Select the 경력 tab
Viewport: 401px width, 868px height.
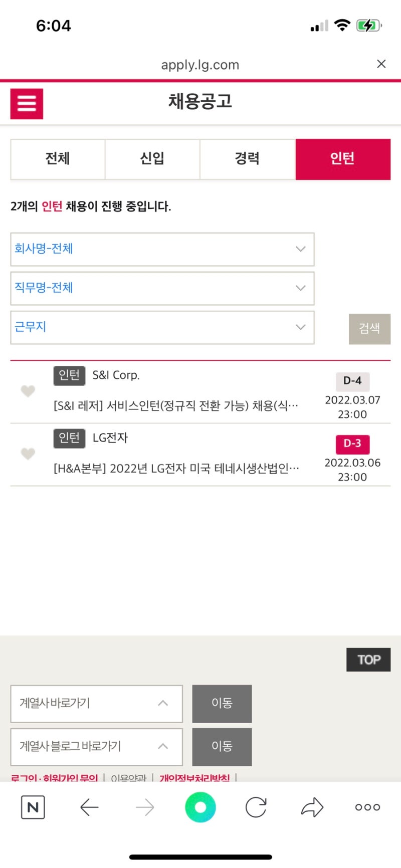click(x=248, y=159)
